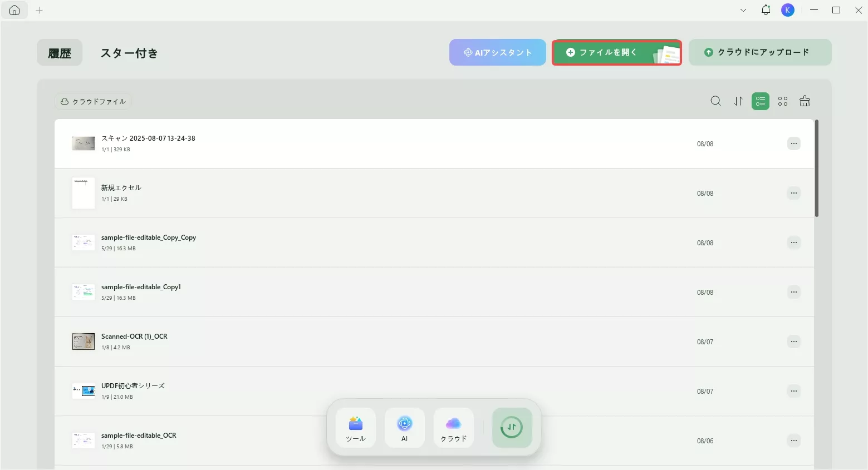Open クラウドファイル filter

pos(93,101)
